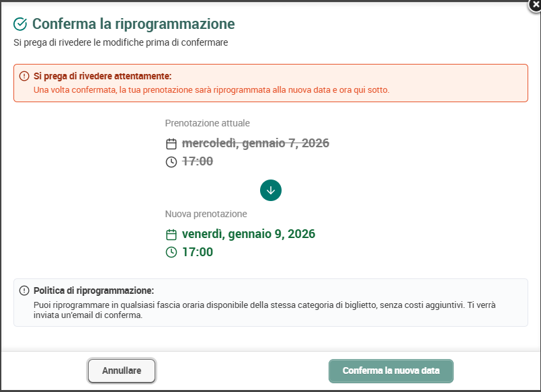
Task: Click the struck-through date mercoledì, gennaio 7, 2026
Action: click(255, 143)
